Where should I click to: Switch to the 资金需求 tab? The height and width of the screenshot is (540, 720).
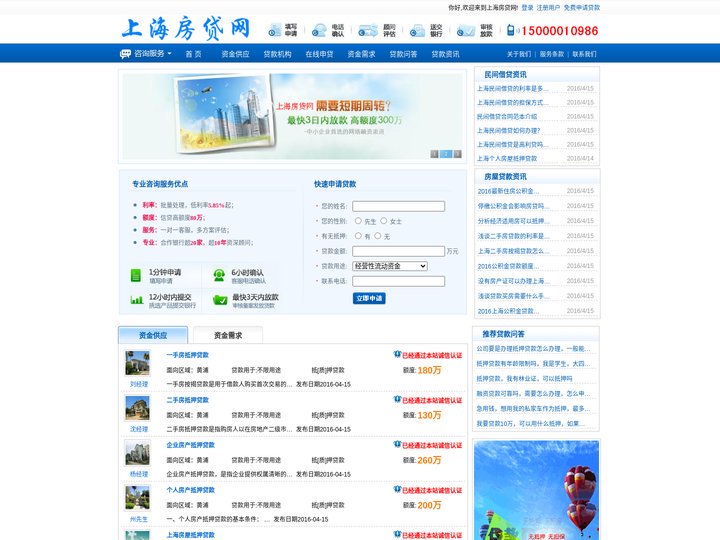tap(228, 335)
